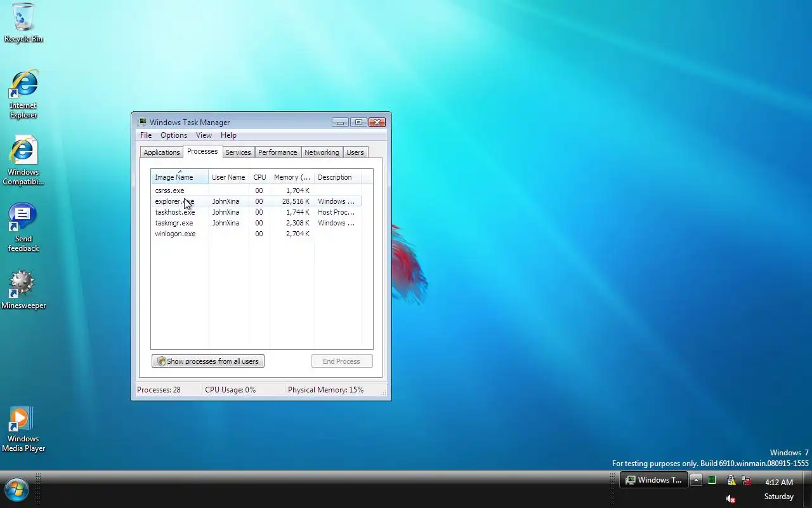Click the Host Proc... description cell
This screenshot has height=508, width=812.
pyautogui.click(x=336, y=212)
